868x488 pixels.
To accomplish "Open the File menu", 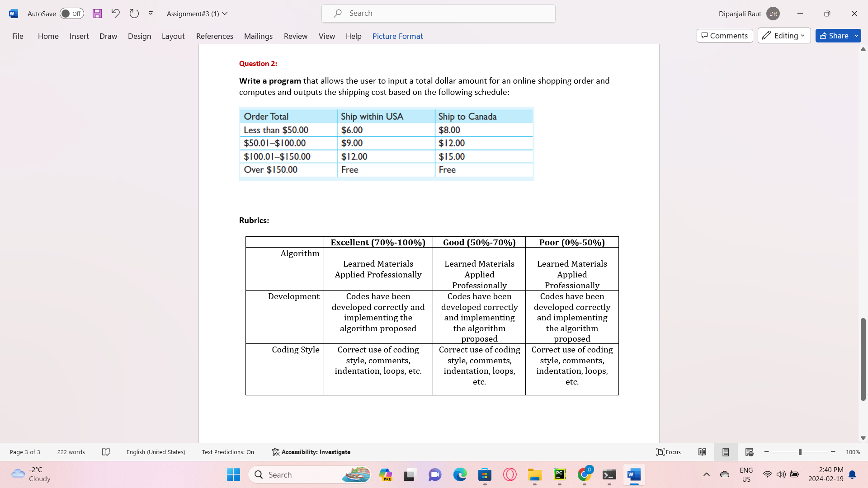I will click(x=18, y=36).
